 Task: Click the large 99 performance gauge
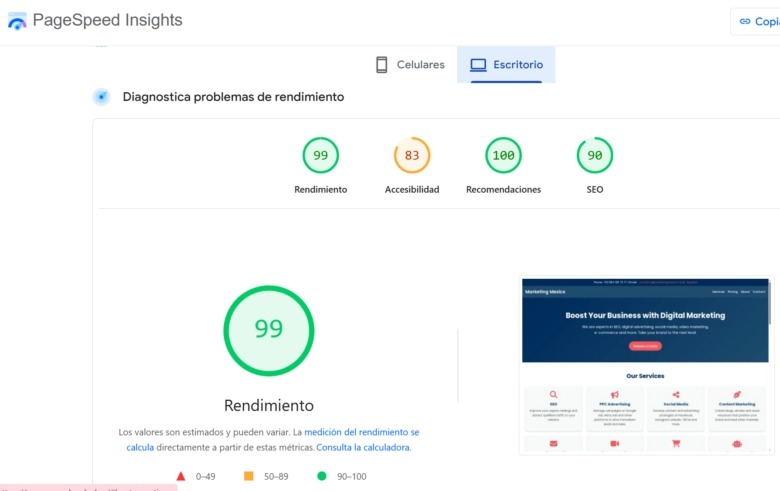(x=269, y=330)
